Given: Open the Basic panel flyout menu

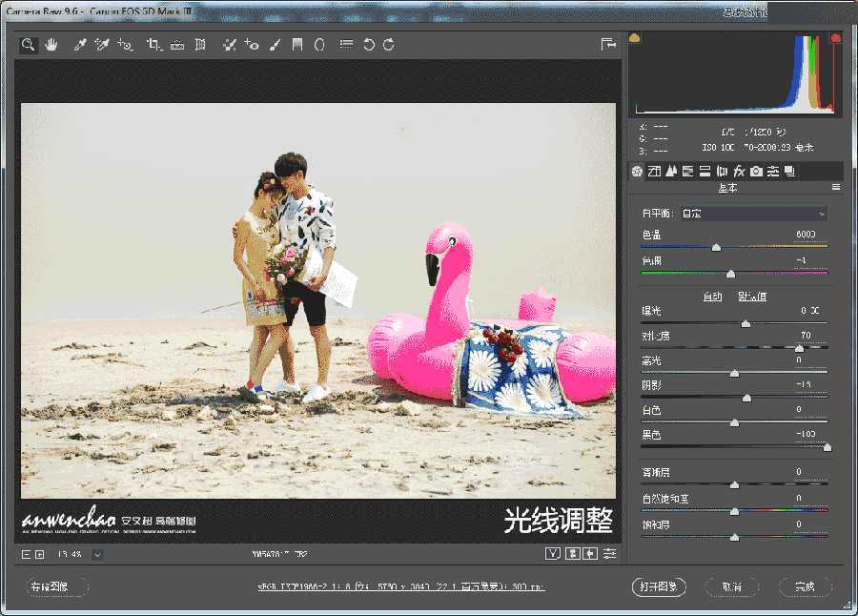Looking at the screenshot, I should [837, 188].
